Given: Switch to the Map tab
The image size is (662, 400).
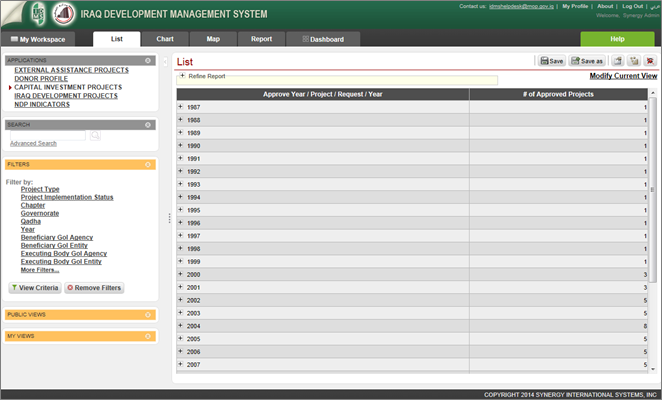Looking at the screenshot, I should pos(213,39).
